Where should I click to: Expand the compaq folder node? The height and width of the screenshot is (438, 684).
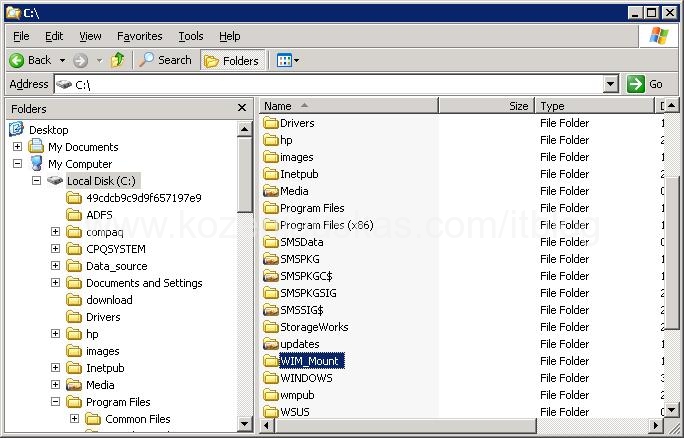tap(55, 232)
